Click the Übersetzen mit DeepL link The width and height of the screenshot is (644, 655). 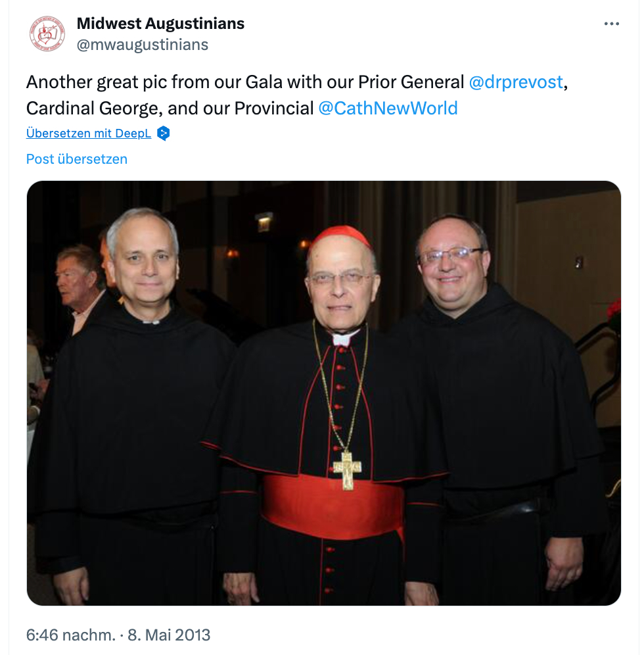(x=89, y=133)
